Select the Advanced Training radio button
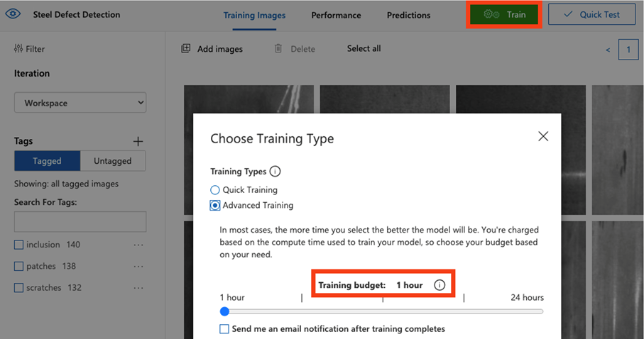644x339 pixels. point(215,205)
